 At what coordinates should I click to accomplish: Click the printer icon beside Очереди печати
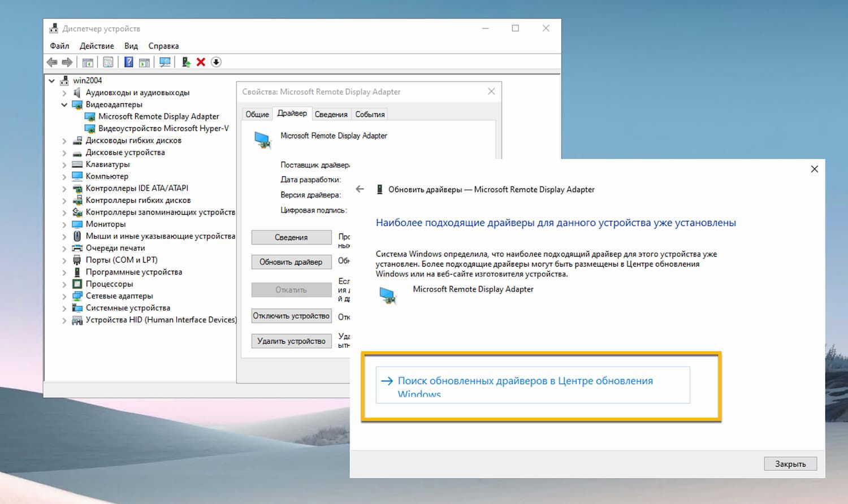point(77,247)
